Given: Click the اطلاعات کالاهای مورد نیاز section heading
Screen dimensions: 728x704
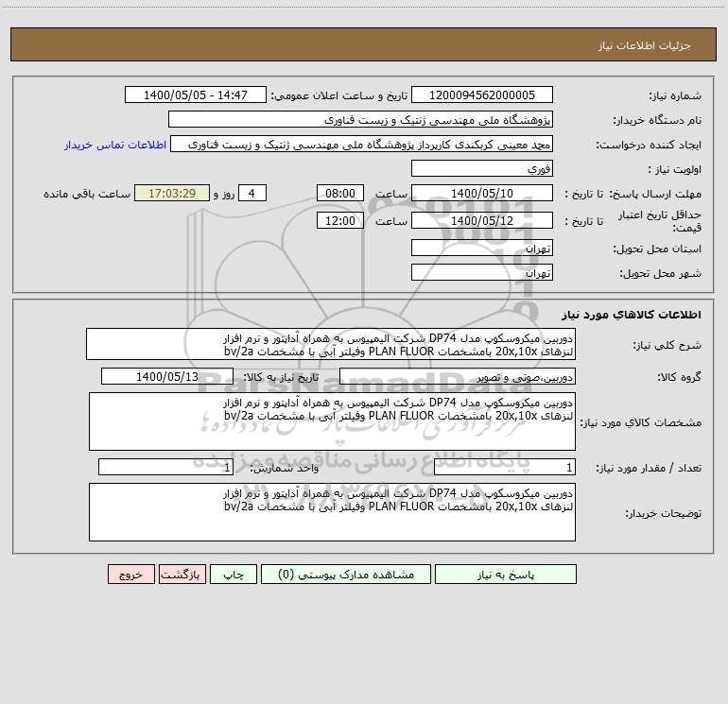Looking at the screenshot, I should (631, 314).
